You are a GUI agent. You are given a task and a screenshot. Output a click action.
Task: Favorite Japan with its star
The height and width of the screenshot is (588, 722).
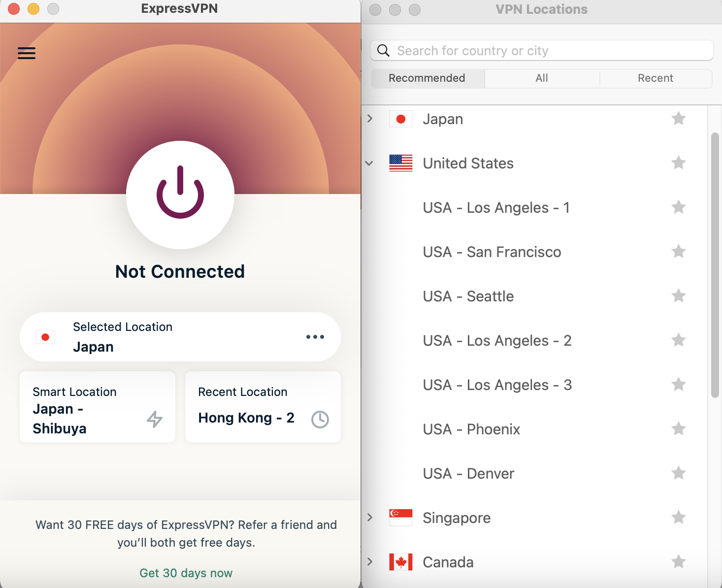pos(679,118)
